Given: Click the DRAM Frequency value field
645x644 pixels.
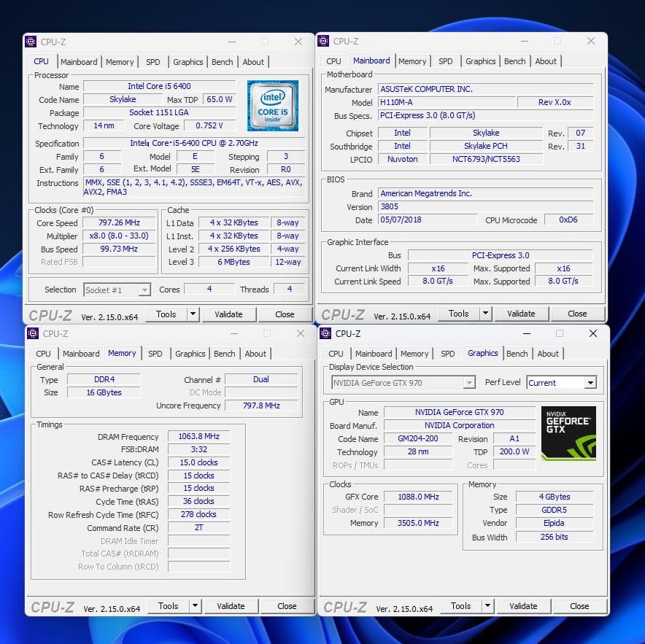Looking at the screenshot, I should 198,436.
